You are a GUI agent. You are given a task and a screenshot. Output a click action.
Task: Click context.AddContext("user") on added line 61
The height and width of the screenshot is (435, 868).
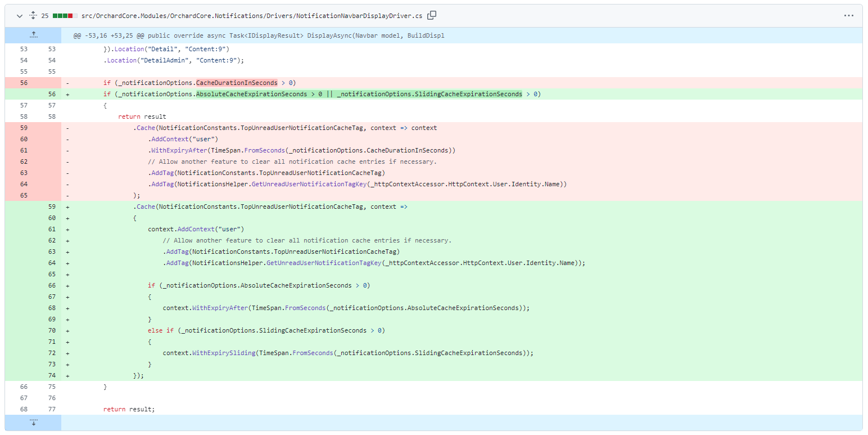click(x=196, y=229)
